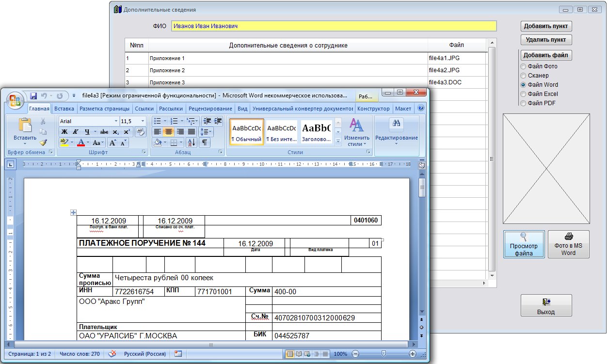Viewport: 608px width, 364px height.
Task: Open the Arial font name dropdown
Action: 116,121
